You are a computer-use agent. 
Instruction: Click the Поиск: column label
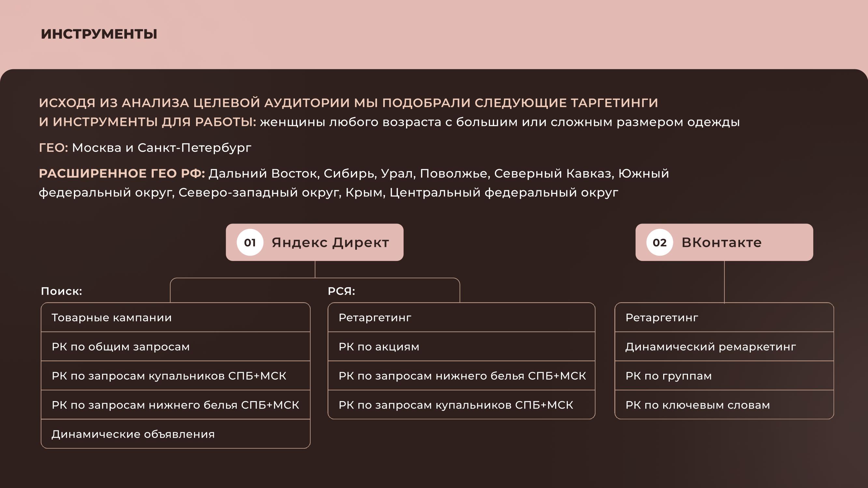(61, 291)
